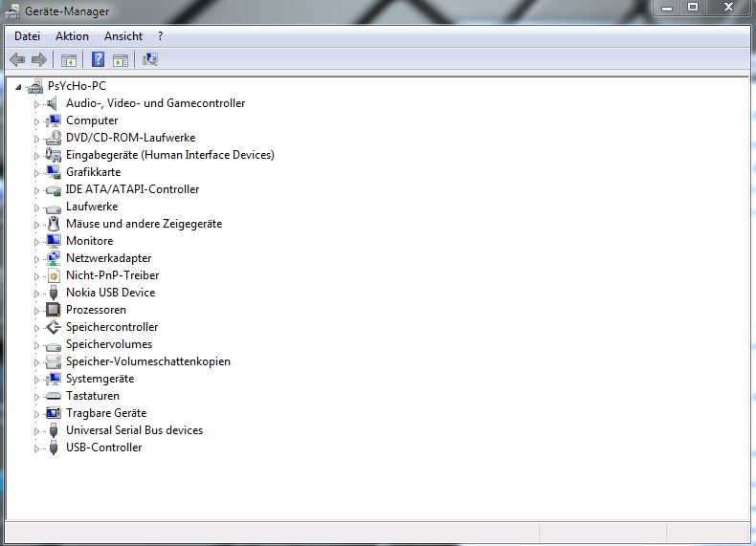Open the Datei menu
Screen dimensions: 756x546
click(27, 36)
